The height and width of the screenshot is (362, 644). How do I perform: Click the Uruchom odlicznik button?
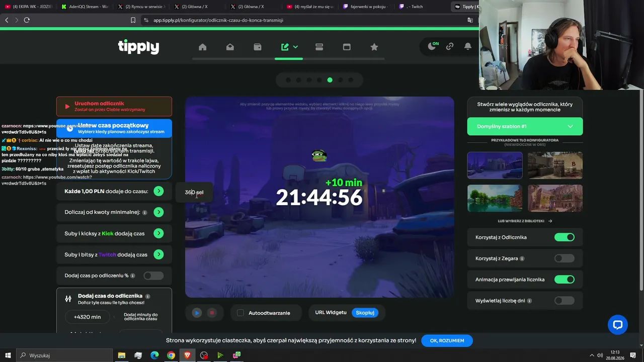[114, 106]
